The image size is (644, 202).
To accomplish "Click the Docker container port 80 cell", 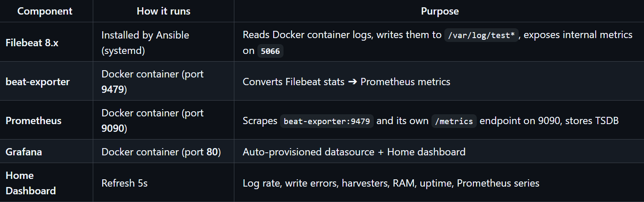I will 161,152.
